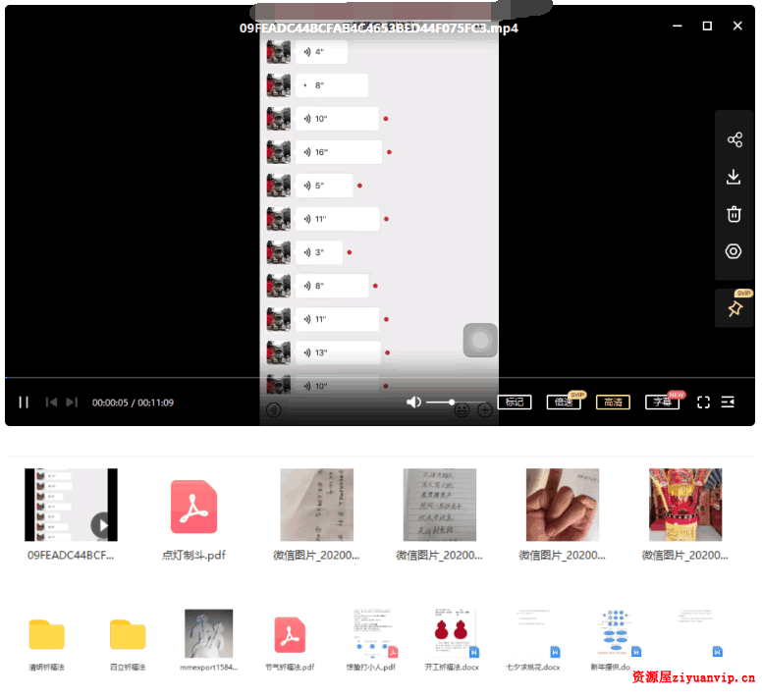Delete the video with trash icon

734,214
